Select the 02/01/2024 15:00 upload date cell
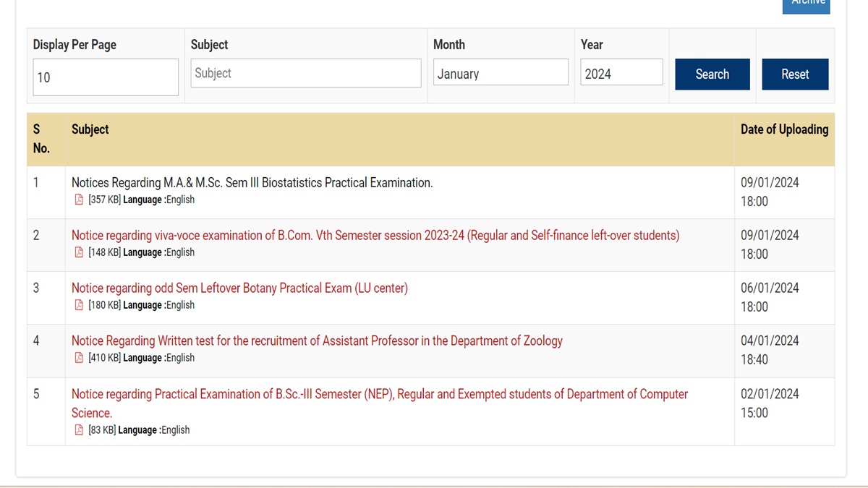Screen dimensions: 868x488 click(784, 411)
